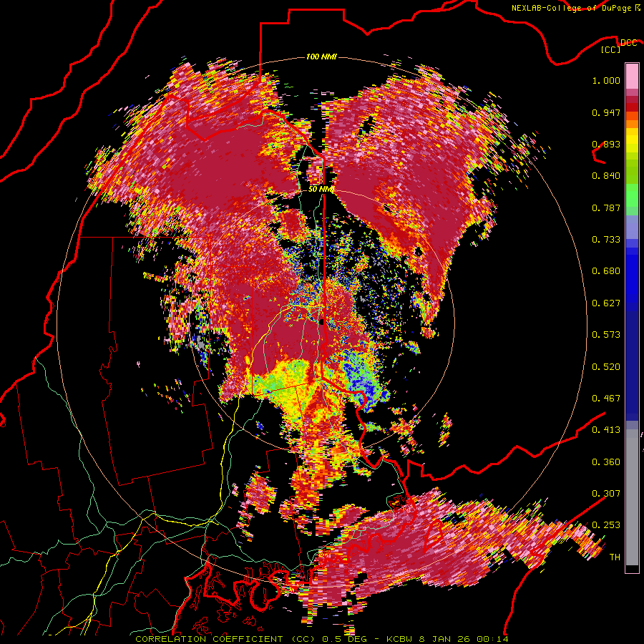Image resolution: width=644 pixels, height=644 pixels.
Task: Click the 0.253 color scale value
Action: click(606, 525)
